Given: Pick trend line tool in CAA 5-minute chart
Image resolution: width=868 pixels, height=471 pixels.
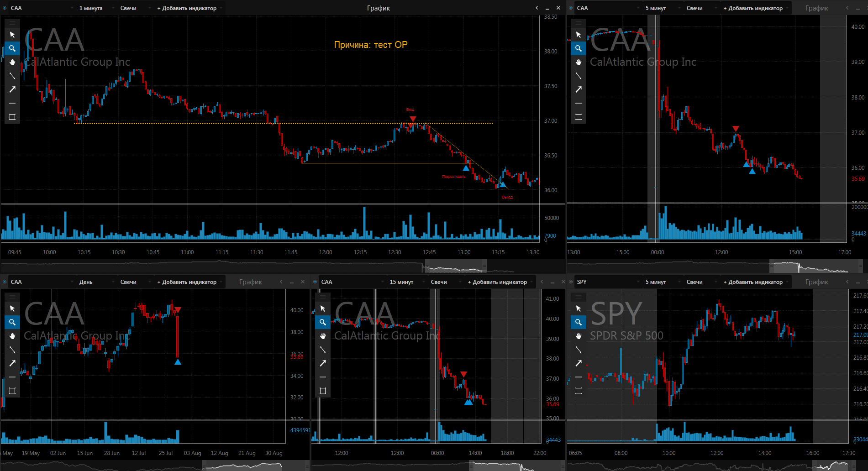Looking at the screenshot, I should pos(579,76).
